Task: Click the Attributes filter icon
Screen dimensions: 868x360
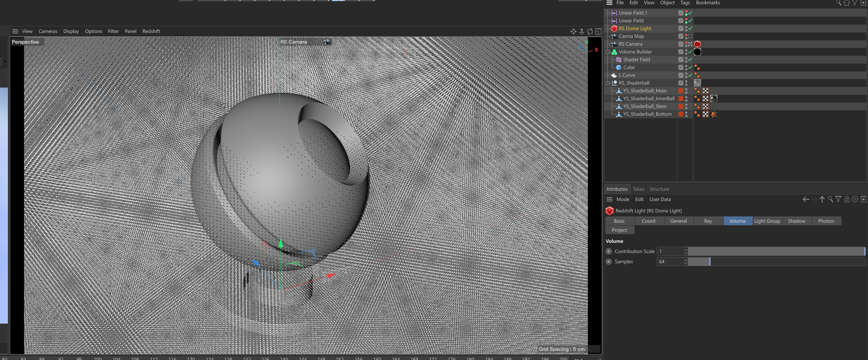Action: tap(838, 200)
